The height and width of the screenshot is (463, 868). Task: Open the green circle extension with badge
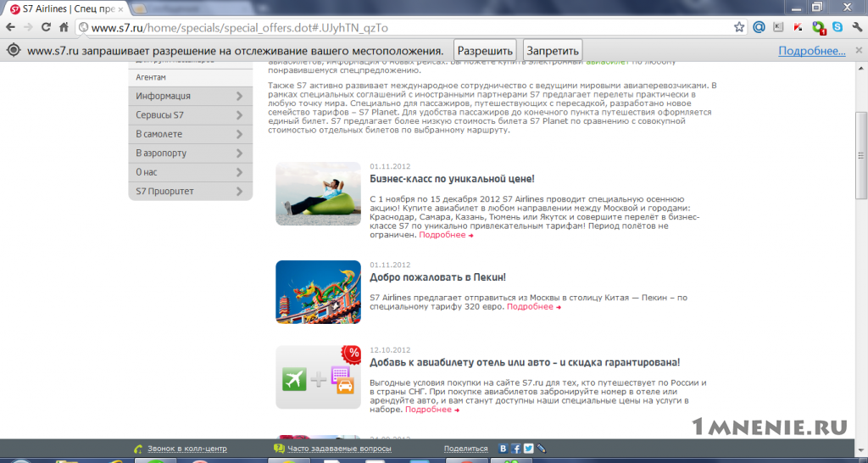coord(818,28)
